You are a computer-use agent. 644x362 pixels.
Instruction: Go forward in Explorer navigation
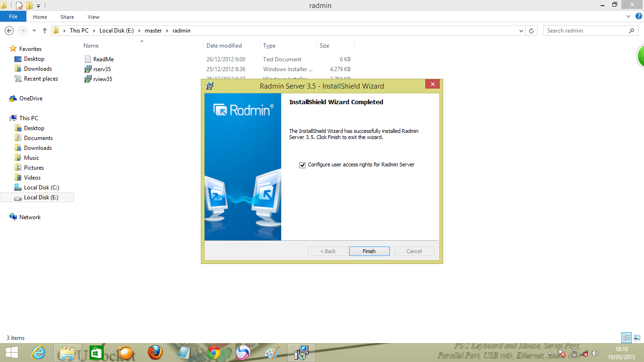click(x=22, y=31)
